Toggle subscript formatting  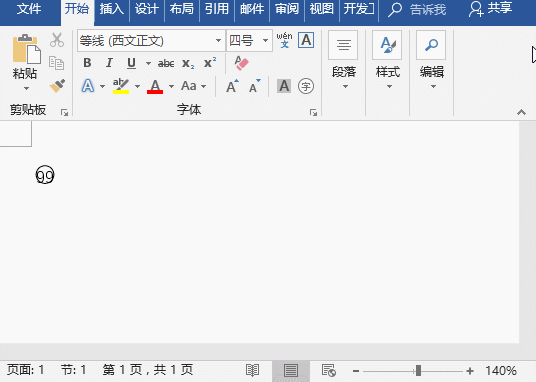[188, 64]
